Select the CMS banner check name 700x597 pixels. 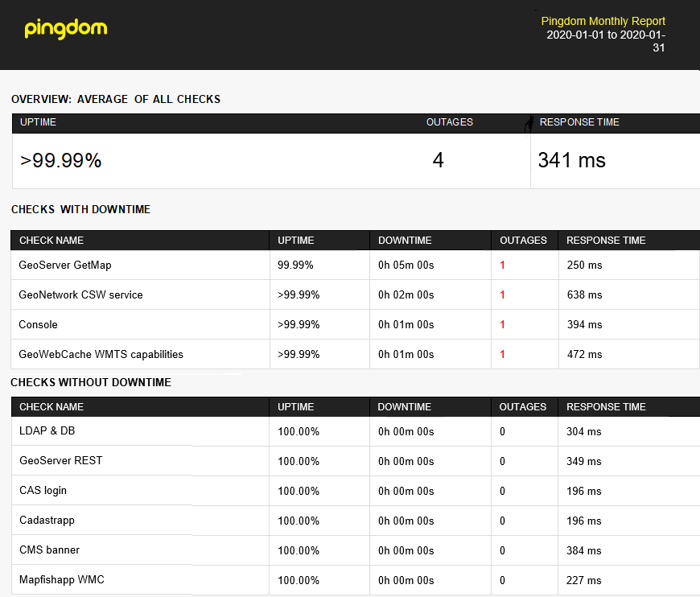49,550
